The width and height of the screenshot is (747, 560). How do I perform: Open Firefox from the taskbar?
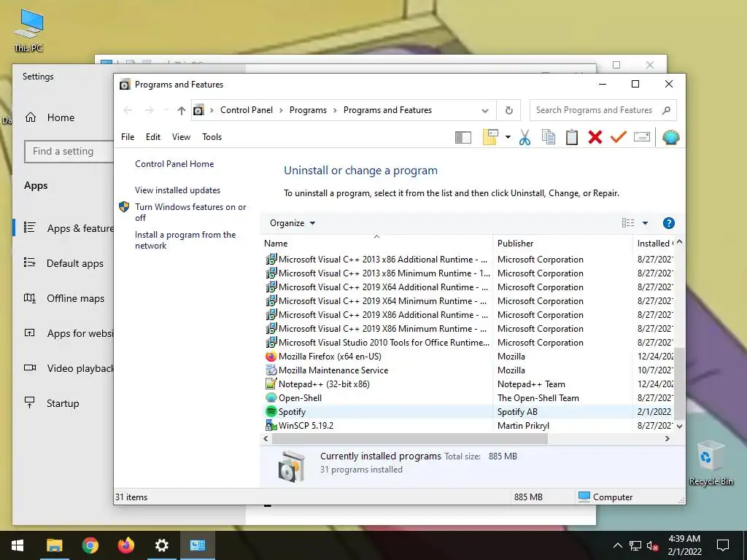[x=126, y=545]
